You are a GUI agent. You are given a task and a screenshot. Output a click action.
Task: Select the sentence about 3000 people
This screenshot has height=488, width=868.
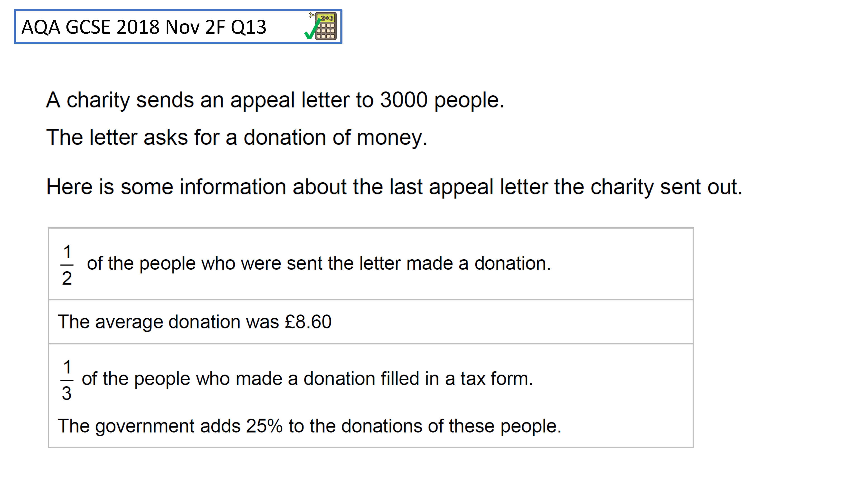click(275, 100)
